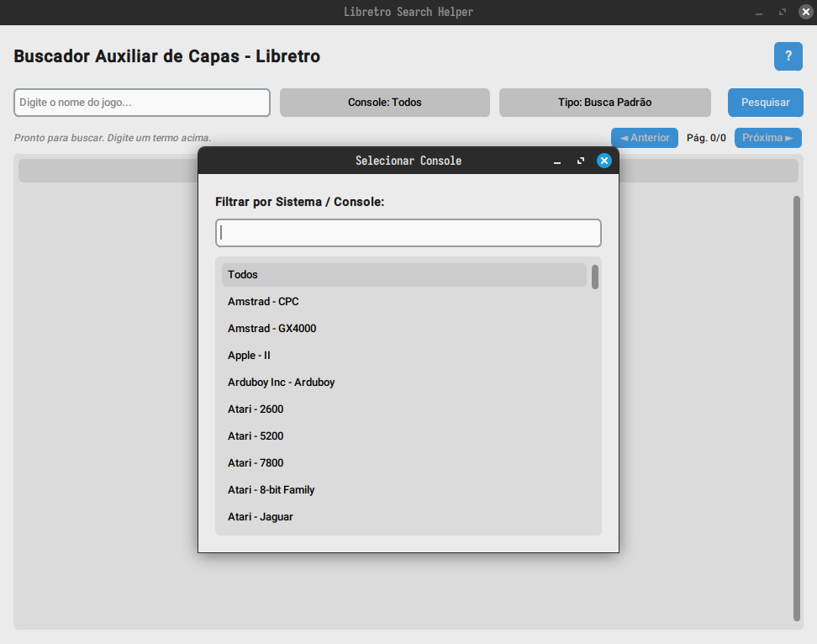Pick Atari - 2600 console
This screenshot has height=644, width=817.
(x=404, y=409)
